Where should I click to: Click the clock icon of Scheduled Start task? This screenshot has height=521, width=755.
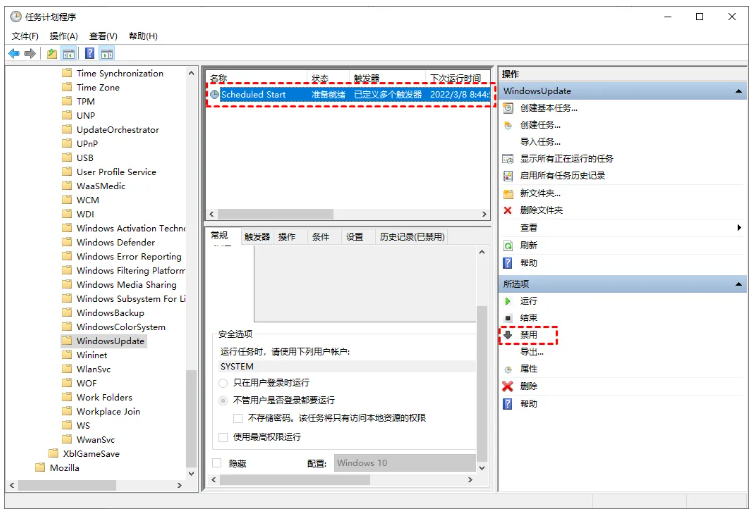[x=214, y=94]
